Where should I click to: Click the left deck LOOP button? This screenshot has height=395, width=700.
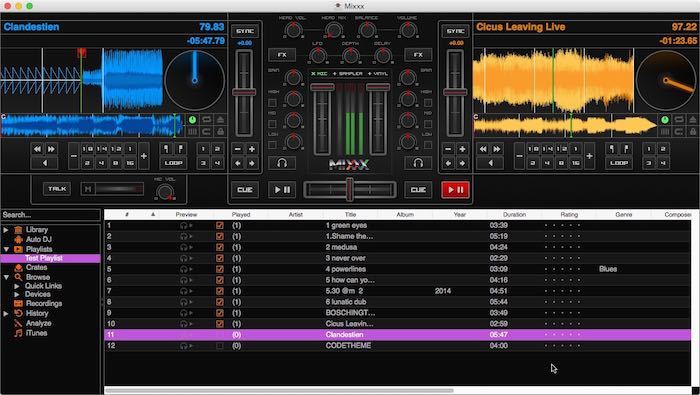coord(173,163)
